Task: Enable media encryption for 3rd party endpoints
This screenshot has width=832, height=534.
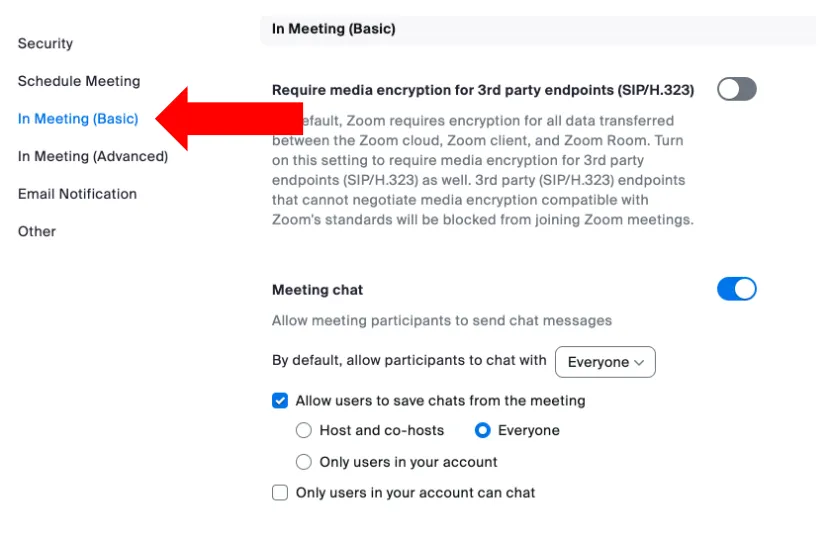Action: pos(736,90)
